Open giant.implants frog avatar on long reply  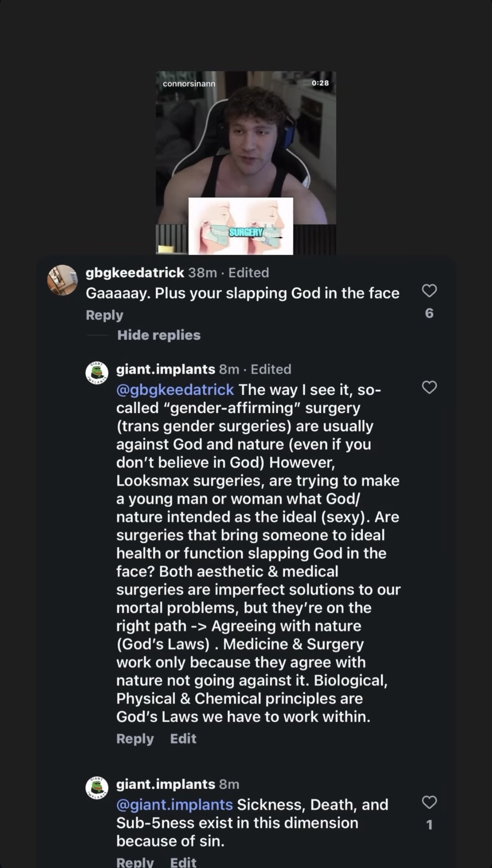point(97,373)
